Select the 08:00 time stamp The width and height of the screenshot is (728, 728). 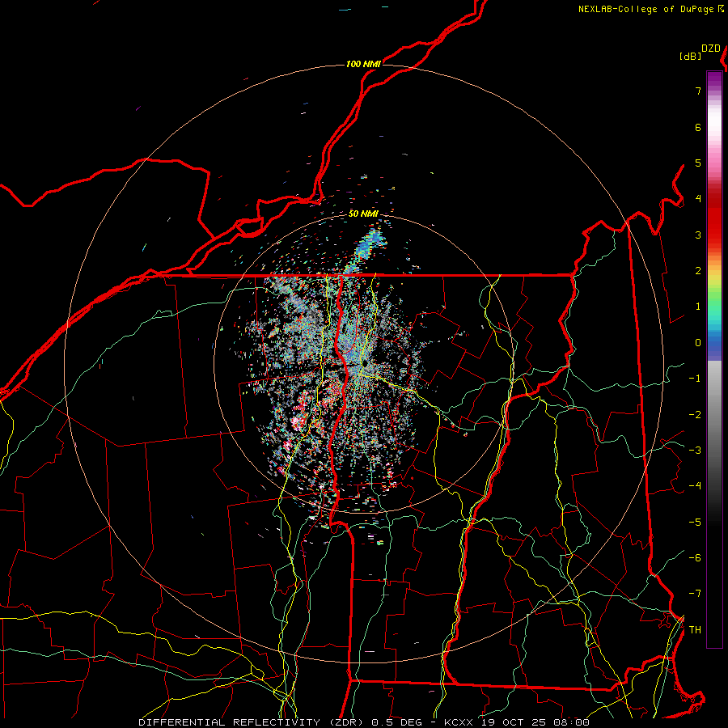(572, 722)
